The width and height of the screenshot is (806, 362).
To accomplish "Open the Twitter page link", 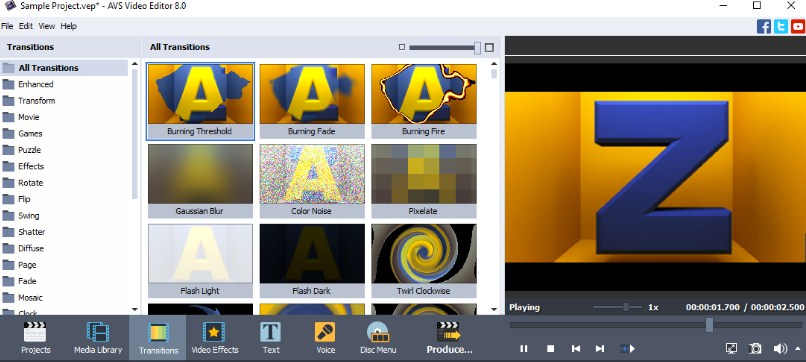I will [781, 26].
